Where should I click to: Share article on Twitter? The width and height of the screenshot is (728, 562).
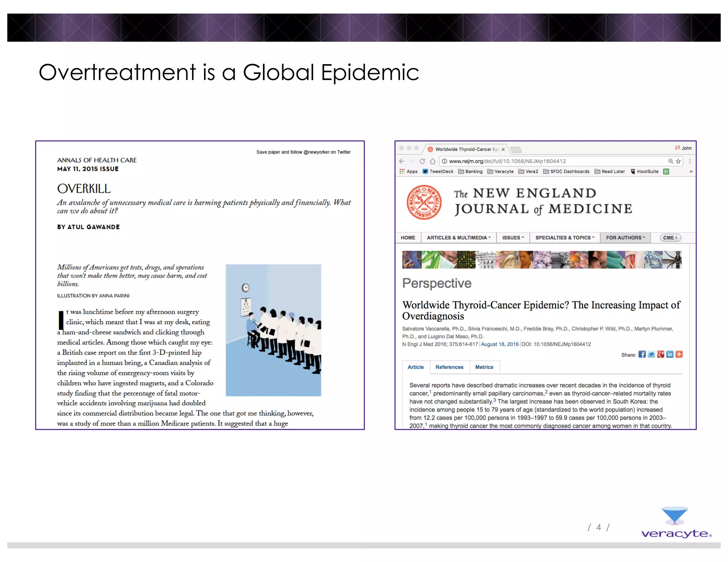651,355
